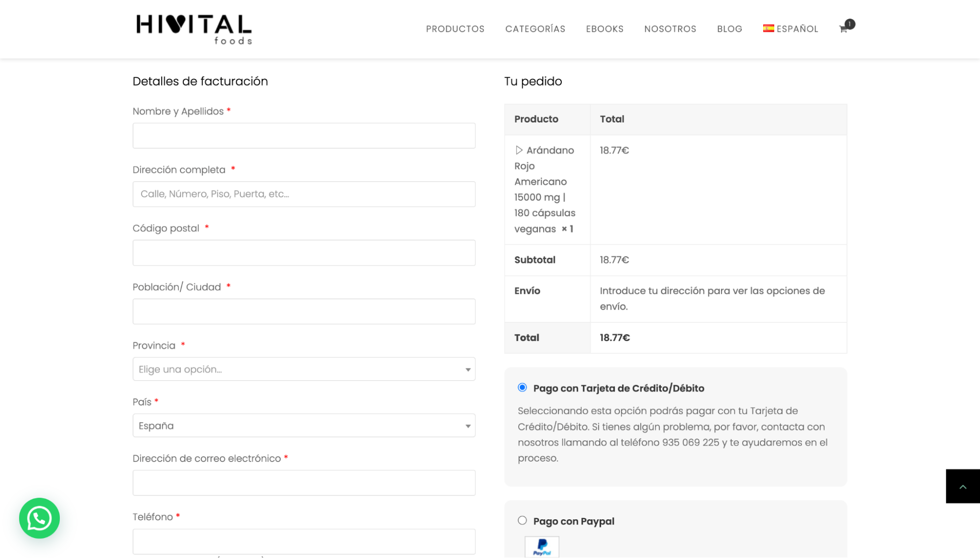Image resolution: width=980 pixels, height=558 pixels.
Task: Go to the Ebooks page
Action: pyautogui.click(x=605, y=29)
